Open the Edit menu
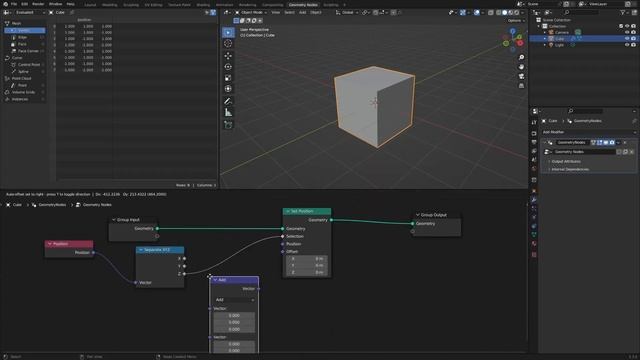Screen dimensions: 640x360 [24, 4]
